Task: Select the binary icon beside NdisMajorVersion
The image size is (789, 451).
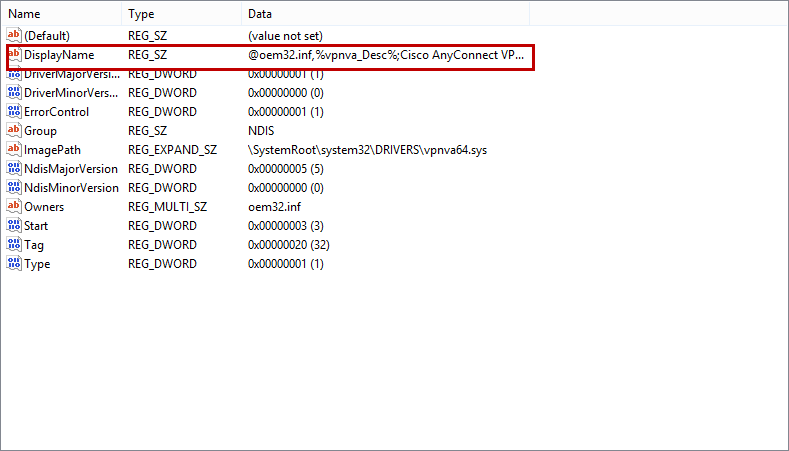Action: (14, 169)
